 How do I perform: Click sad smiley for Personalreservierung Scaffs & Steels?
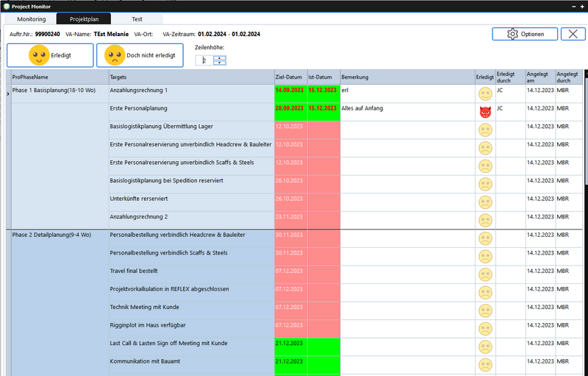tap(485, 166)
